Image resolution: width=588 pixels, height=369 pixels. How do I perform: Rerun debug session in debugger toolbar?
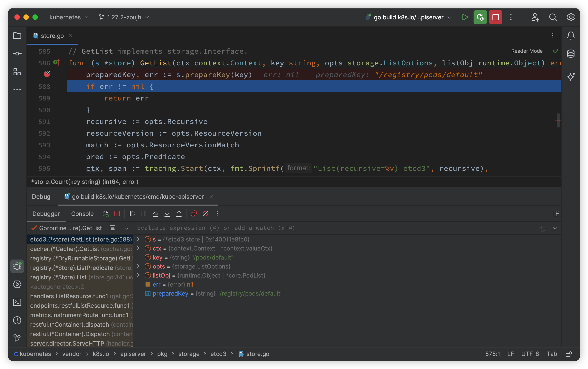point(106,214)
